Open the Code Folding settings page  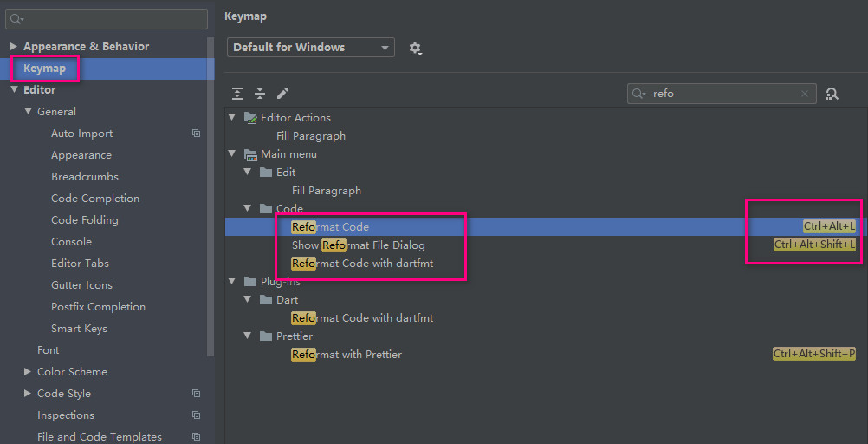tap(85, 220)
